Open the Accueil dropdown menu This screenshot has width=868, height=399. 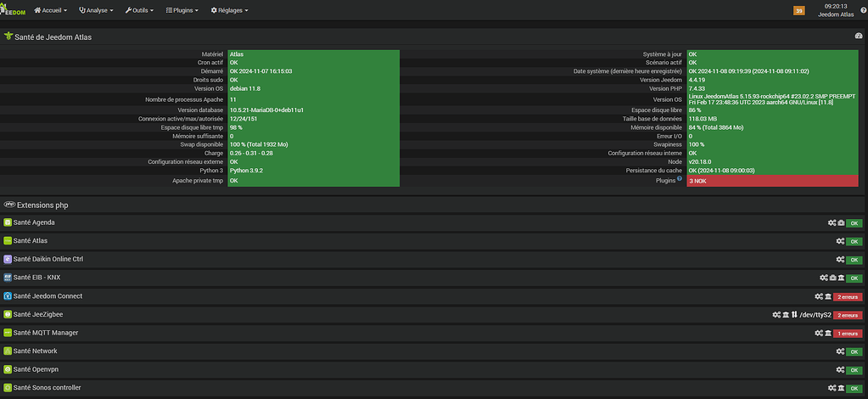(x=50, y=10)
